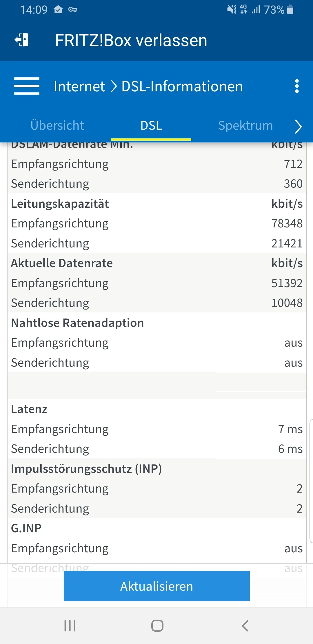This screenshot has width=313, height=644.
Task: Tap the Internet breadcrumb link
Action: coord(79,86)
